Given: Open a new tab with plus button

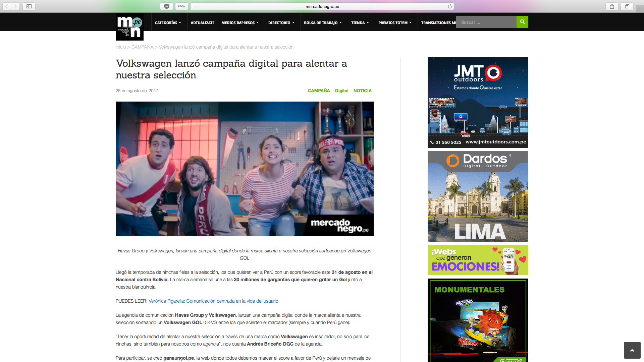Looking at the screenshot, I should pos(640,9).
